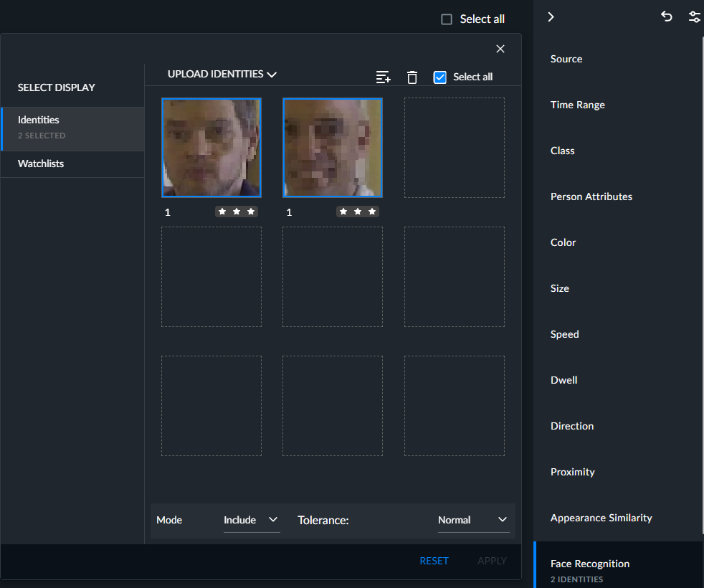Viewport: 704px width, 588px height.
Task: Select the Identities tab
Action: (x=72, y=128)
